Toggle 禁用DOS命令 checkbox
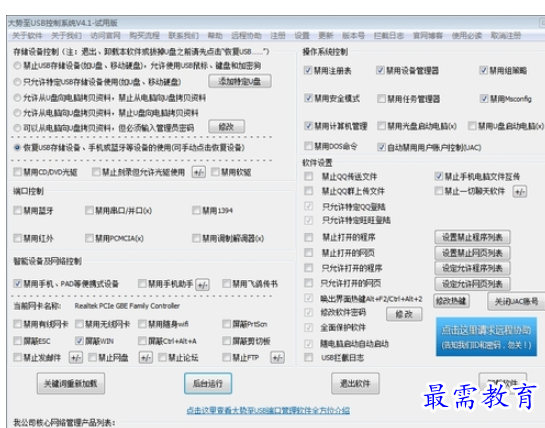545x428 pixels. pyautogui.click(x=308, y=146)
